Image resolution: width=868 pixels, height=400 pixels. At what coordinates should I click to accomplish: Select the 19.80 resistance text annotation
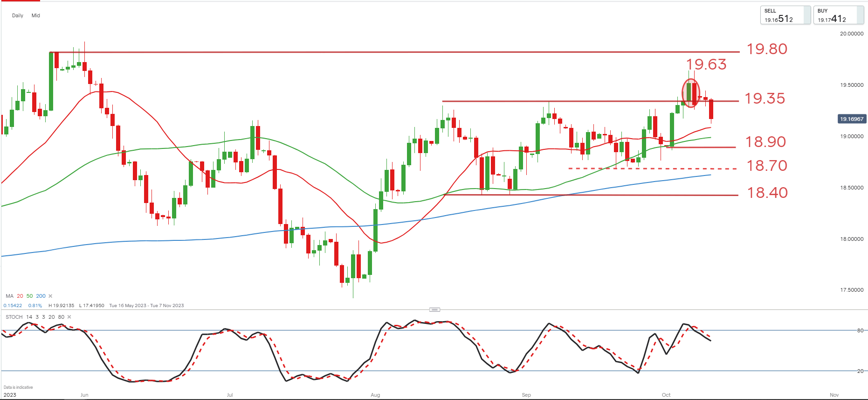pyautogui.click(x=767, y=49)
